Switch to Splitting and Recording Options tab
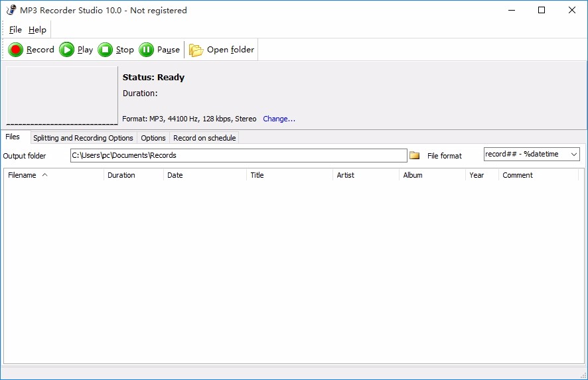Viewport: 588px width, 380px height. tap(83, 138)
